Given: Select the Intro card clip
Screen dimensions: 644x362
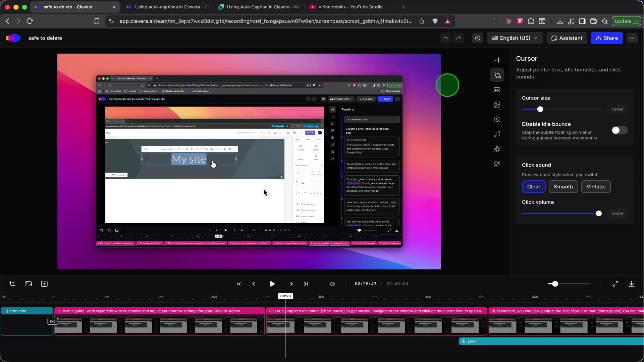Looking at the screenshot, I should click(x=27, y=321).
